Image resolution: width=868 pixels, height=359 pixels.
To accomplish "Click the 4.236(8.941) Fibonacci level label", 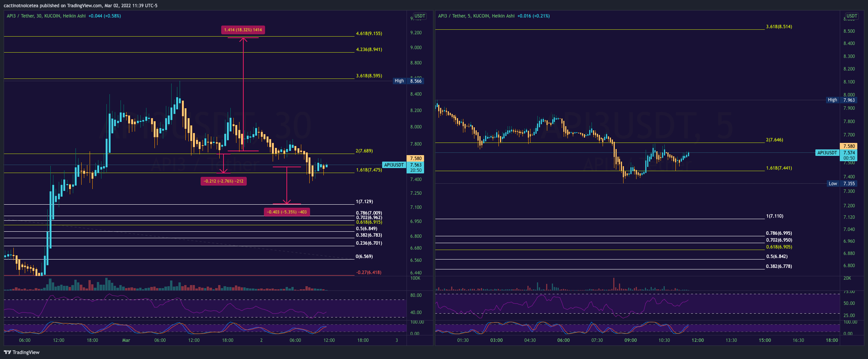I will point(369,50).
